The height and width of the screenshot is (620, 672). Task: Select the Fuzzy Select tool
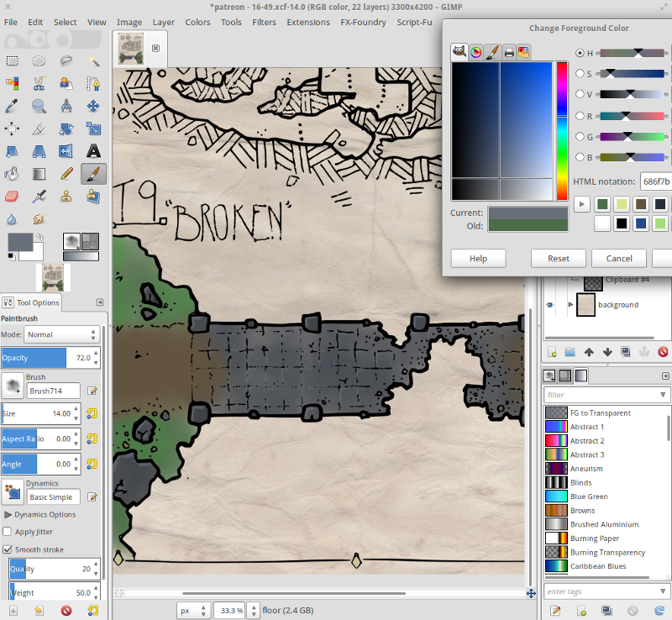point(94,60)
